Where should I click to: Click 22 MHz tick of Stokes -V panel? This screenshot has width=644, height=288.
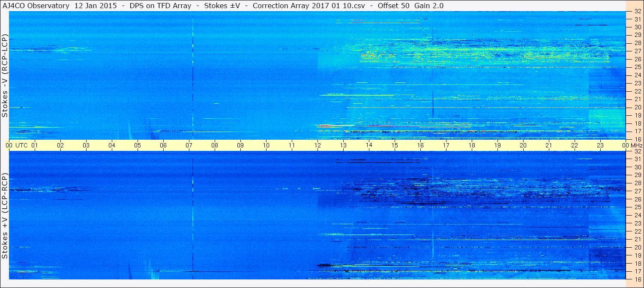coord(638,91)
